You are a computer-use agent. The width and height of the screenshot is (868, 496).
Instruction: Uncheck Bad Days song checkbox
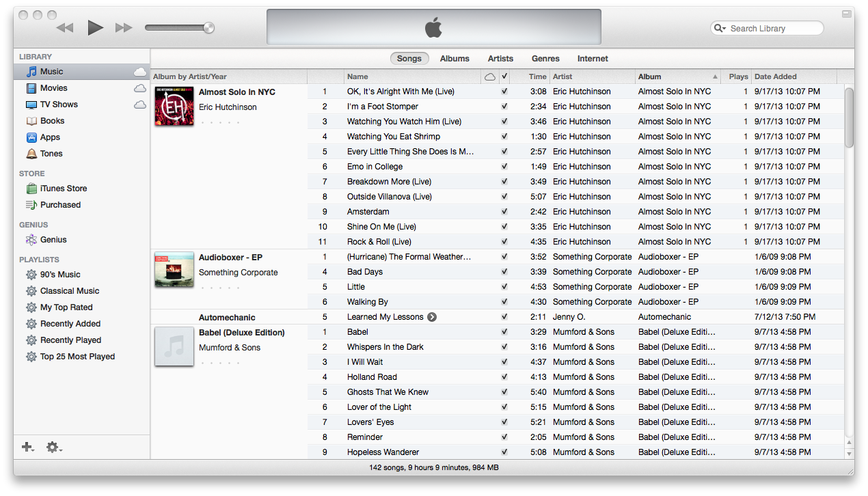[504, 272]
